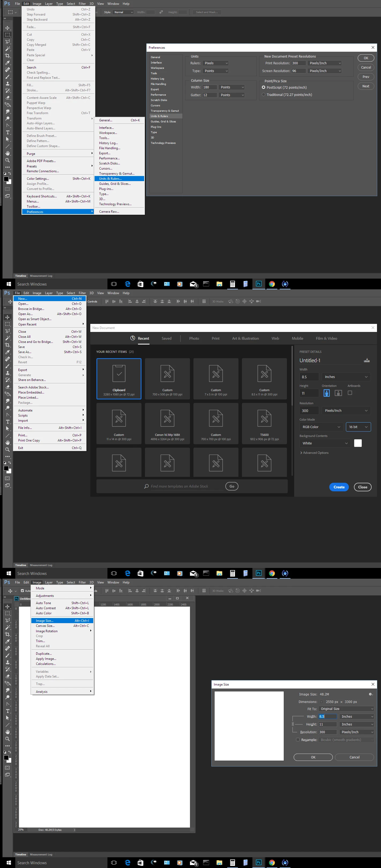Select Zoom tool in toolbar beside Untitled document canvas
Image resolution: width=381 pixels, height=868 pixels.
[x=8, y=739]
